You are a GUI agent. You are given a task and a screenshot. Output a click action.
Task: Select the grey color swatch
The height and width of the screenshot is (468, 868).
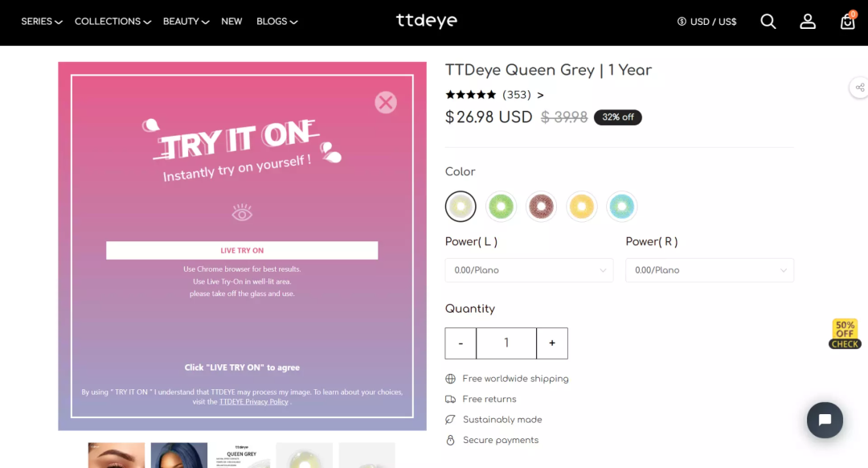pyautogui.click(x=461, y=207)
